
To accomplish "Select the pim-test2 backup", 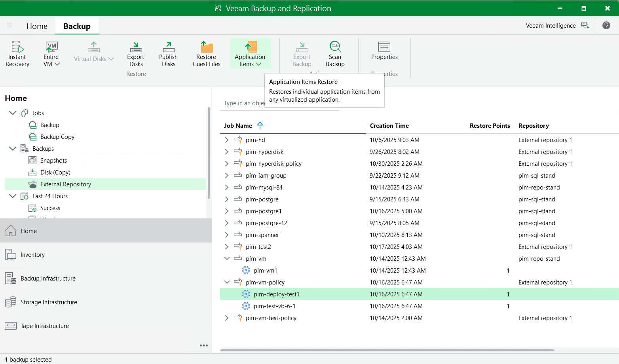I will tap(419, 247).
